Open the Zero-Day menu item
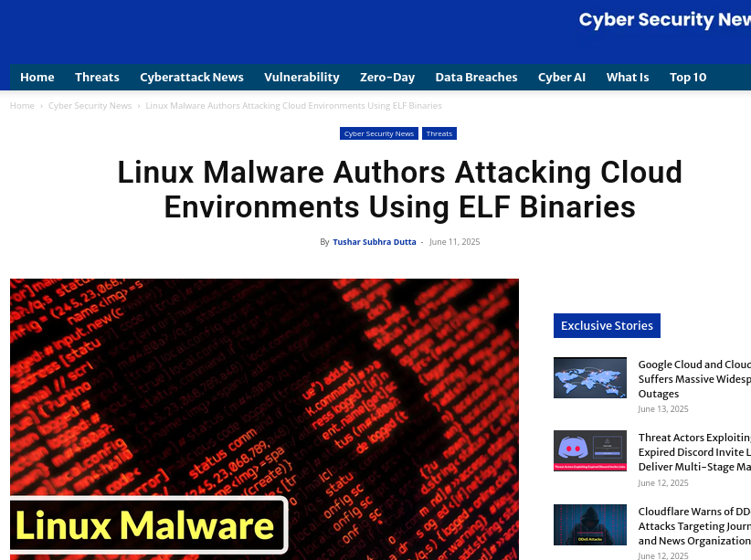 (x=387, y=77)
